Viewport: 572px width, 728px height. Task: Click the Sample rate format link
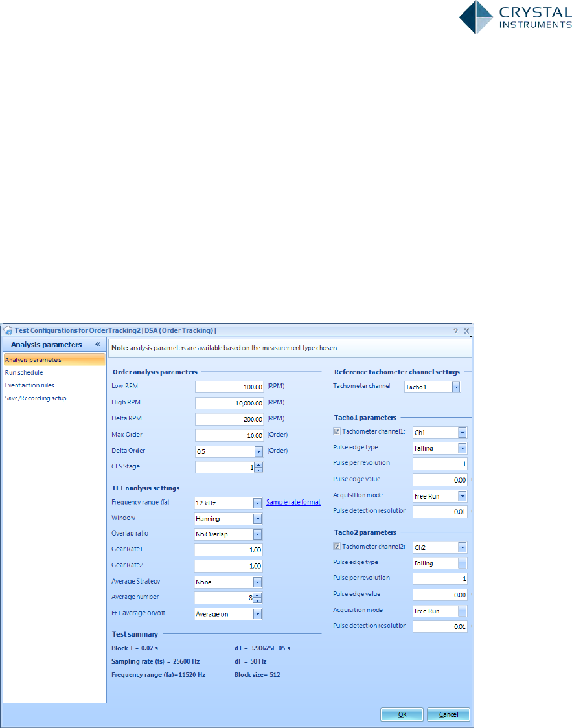point(293,502)
